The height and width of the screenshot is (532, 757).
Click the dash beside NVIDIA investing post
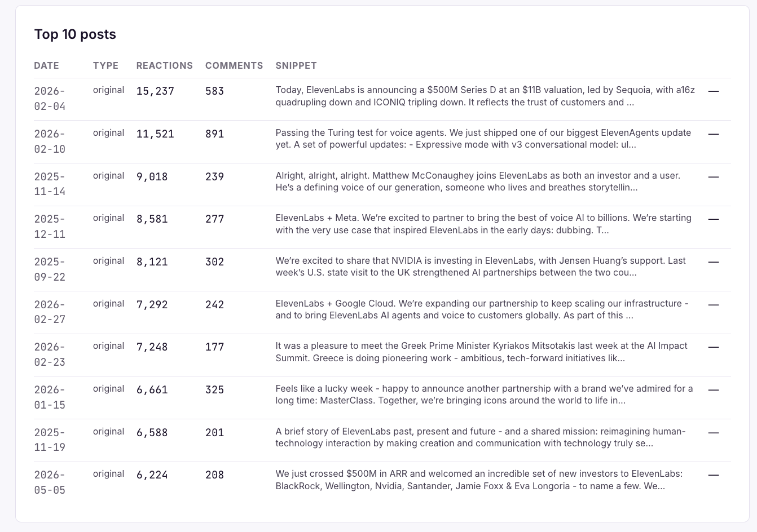coord(714,261)
